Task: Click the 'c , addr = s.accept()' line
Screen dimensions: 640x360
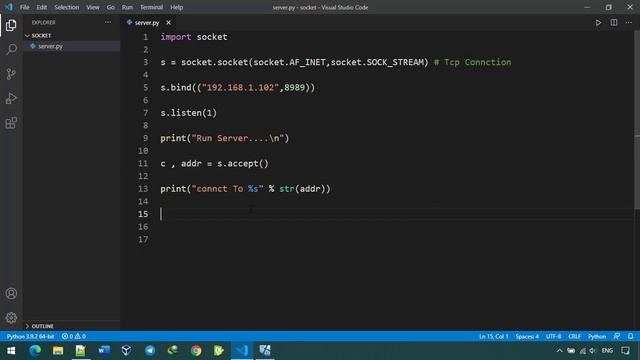Action: coord(214,163)
